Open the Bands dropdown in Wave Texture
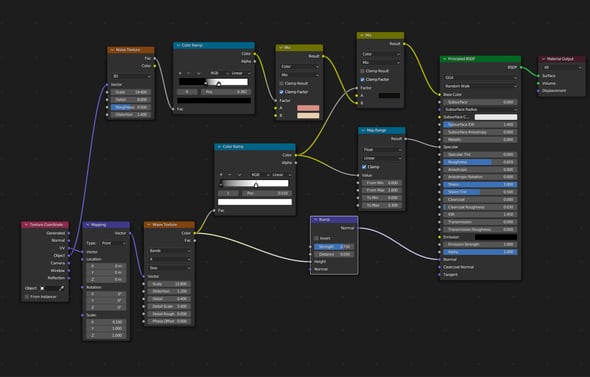The height and width of the screenshot is (377, 590). (x=170, y=251)
